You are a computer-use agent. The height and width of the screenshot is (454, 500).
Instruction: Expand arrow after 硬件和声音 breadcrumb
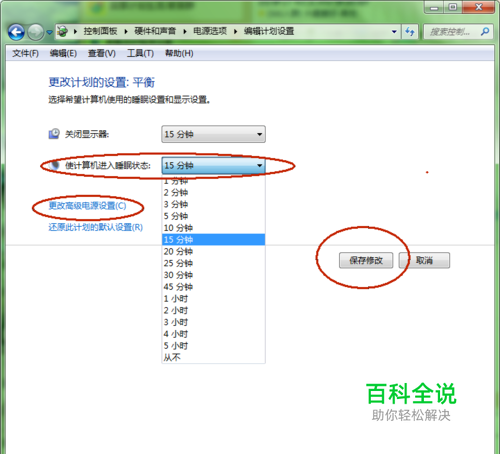click(x=185, y=32)
